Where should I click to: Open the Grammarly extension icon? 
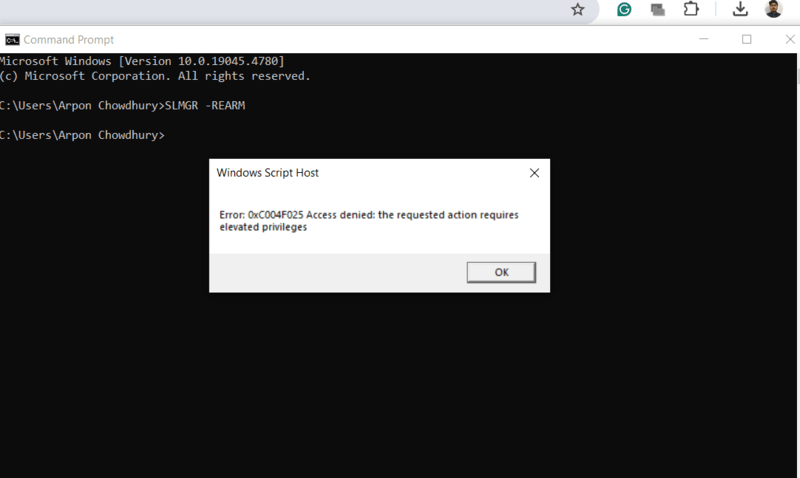[624, 9]
